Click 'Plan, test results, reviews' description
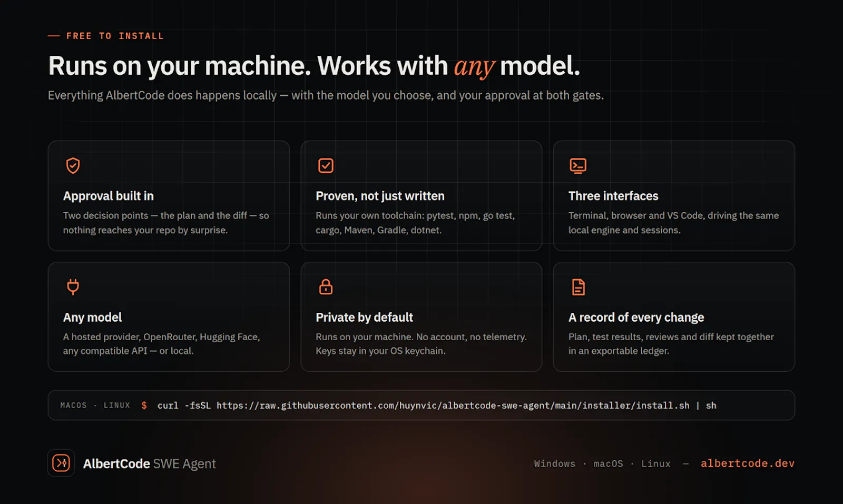The height and width of the screenshot is (504, 843). (x=671, y=344)
